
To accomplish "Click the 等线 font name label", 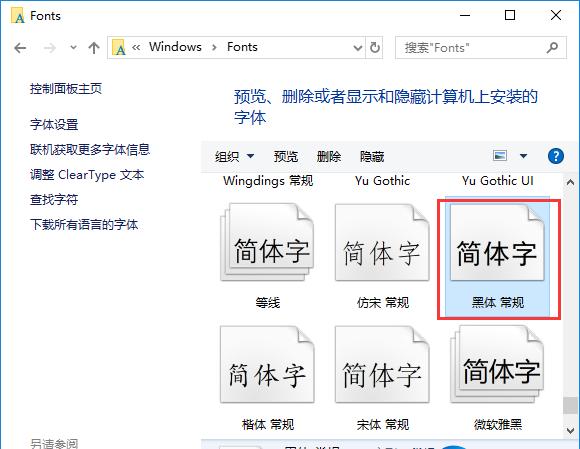I will pos(267,303).
